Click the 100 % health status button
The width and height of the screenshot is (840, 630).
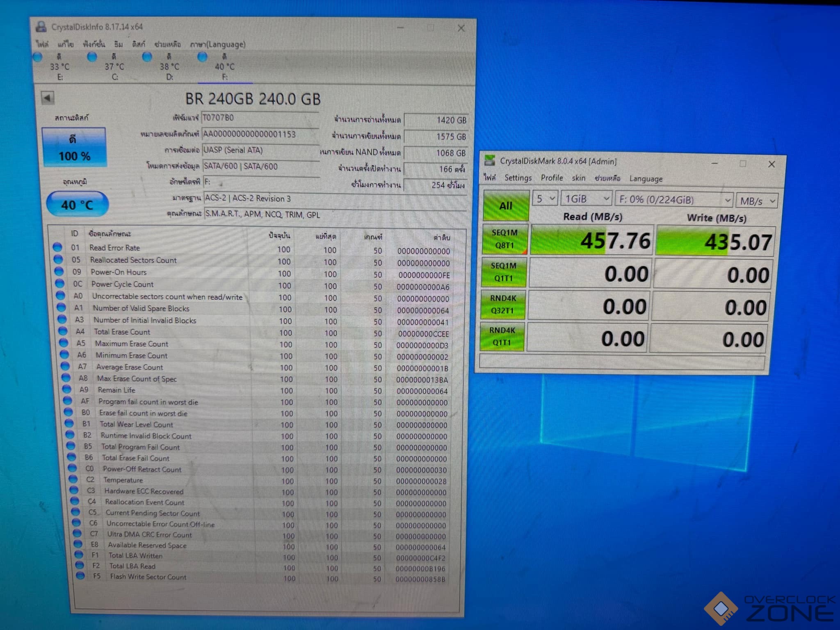(74, 147)
